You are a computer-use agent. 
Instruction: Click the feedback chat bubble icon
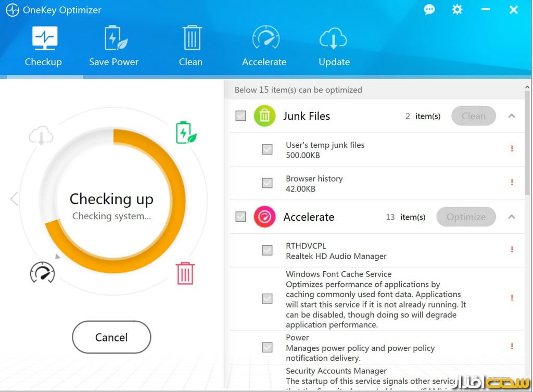pos(429,10)
